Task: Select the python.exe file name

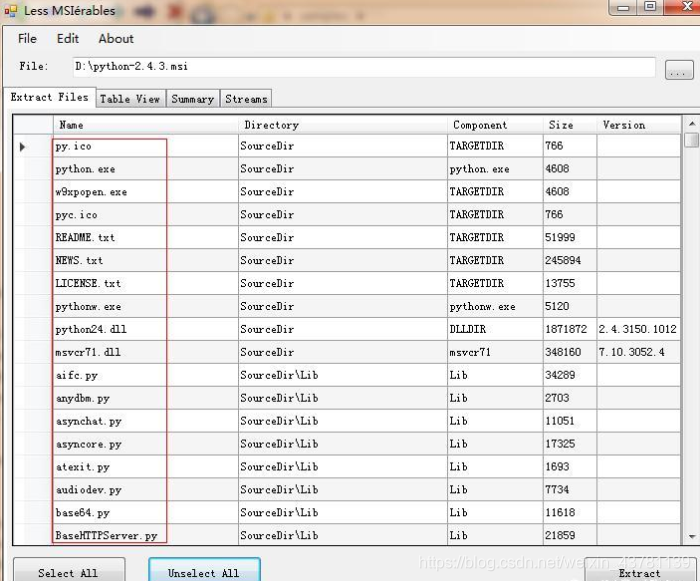Action: coord(85,169)
